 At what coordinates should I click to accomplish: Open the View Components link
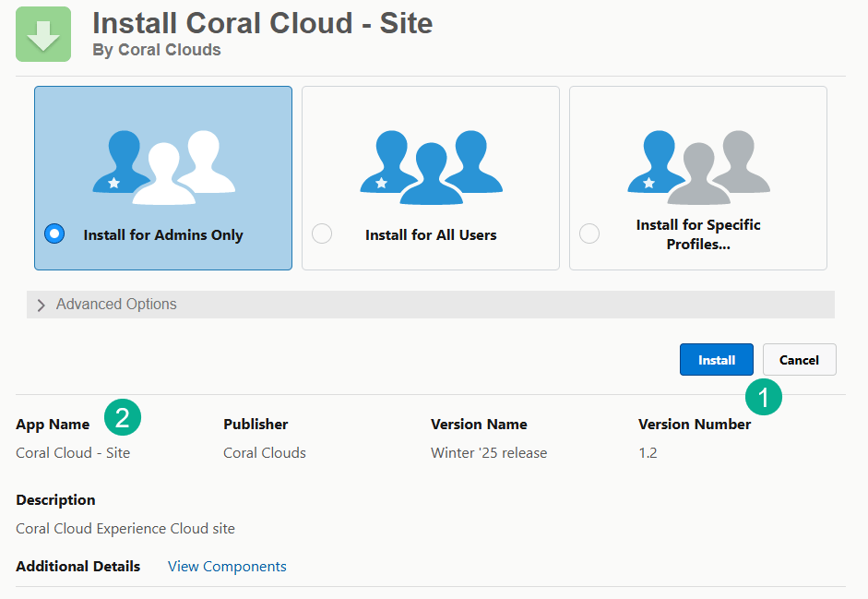coord(227,567)
